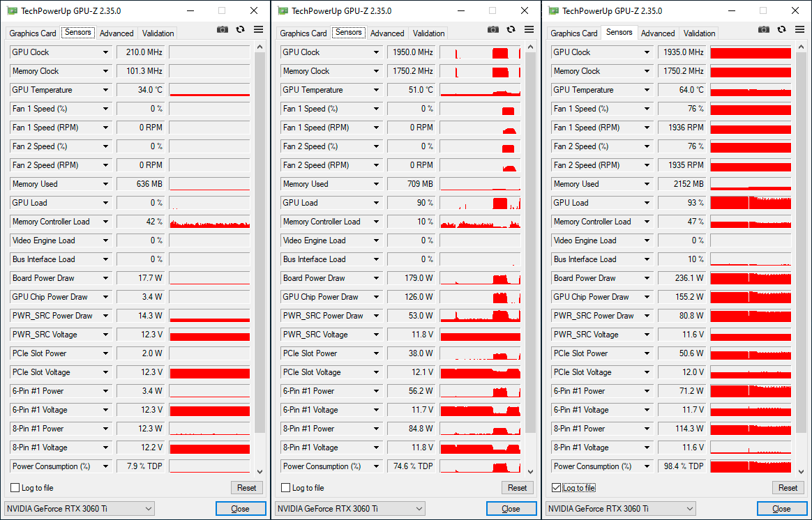The image size is (812, 520).
Task: Open the Validation tab in the right window
Action: (x=699, y=33)
